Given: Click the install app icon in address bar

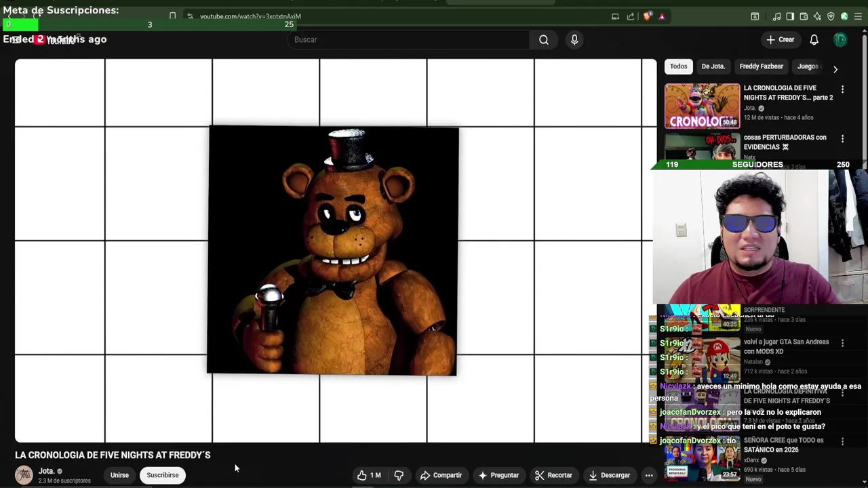Looking at the screenshot, I should [615, 16].
